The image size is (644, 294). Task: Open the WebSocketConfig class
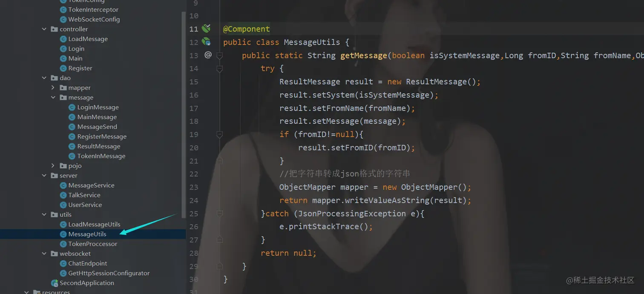point(94,19)
